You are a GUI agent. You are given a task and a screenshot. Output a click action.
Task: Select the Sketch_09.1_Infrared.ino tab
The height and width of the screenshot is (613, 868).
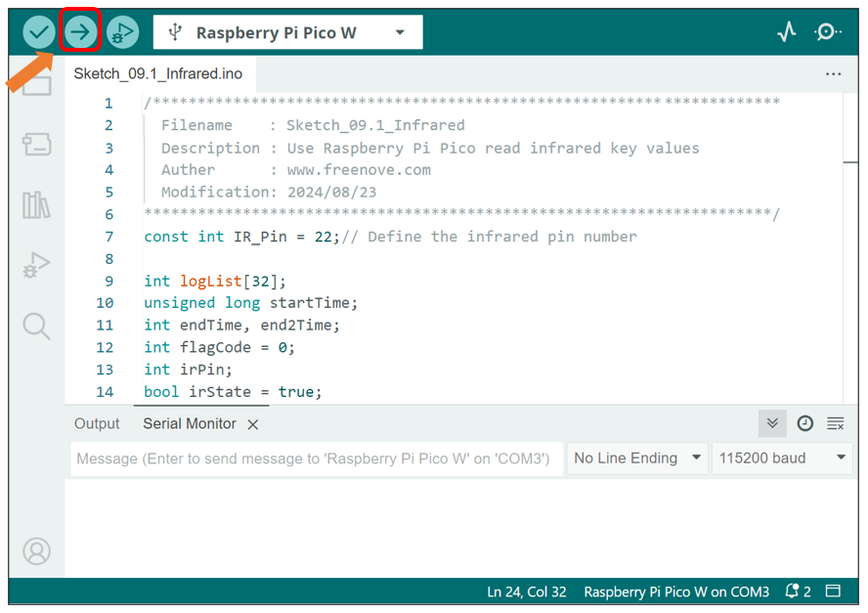[x=158, y=73]
